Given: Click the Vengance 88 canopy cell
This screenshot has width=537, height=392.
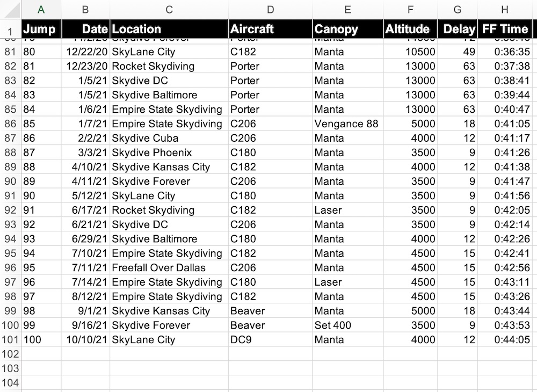Looking at the screenshot, I should [x=346, y=124].
